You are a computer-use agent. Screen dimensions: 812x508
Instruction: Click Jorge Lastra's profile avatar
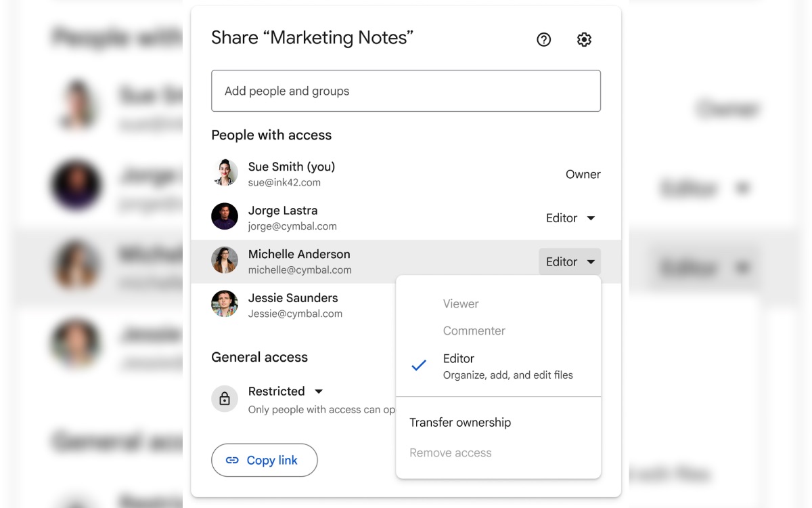(x=224, y=217)
